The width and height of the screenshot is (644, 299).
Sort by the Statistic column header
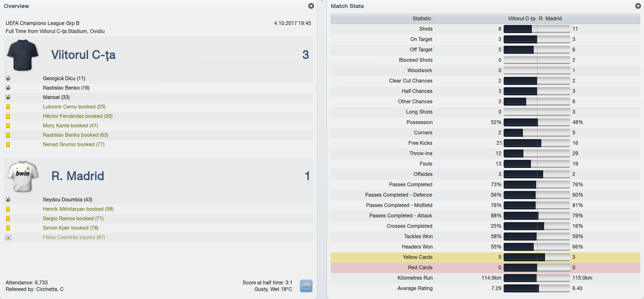pos(383,19)
